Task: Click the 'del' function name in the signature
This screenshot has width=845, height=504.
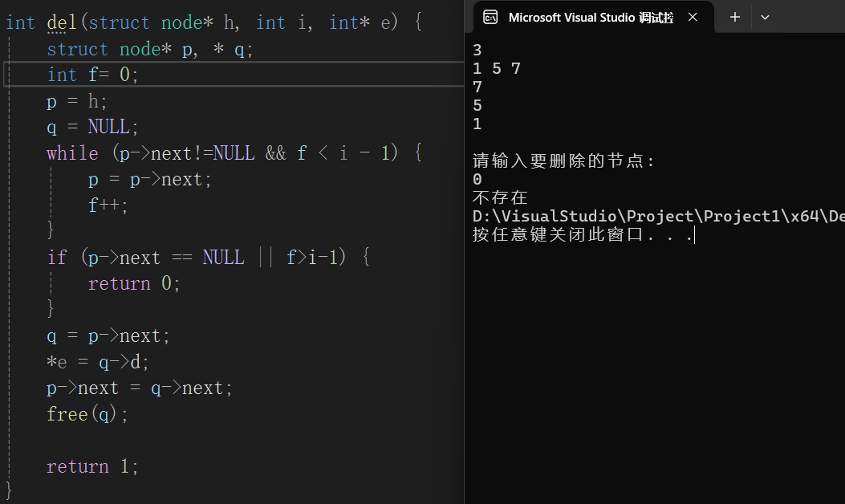Action: pyautogui.click(x=62, y=22)
